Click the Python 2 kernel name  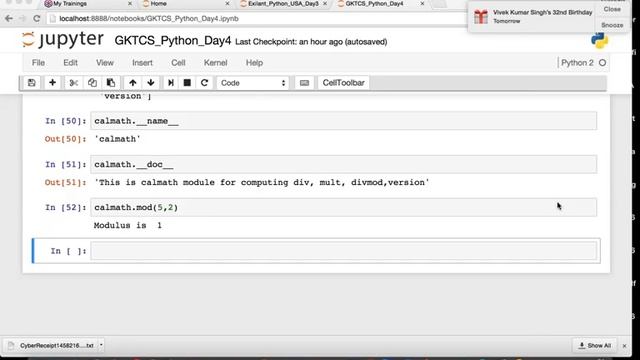click(x=577, y=63)
